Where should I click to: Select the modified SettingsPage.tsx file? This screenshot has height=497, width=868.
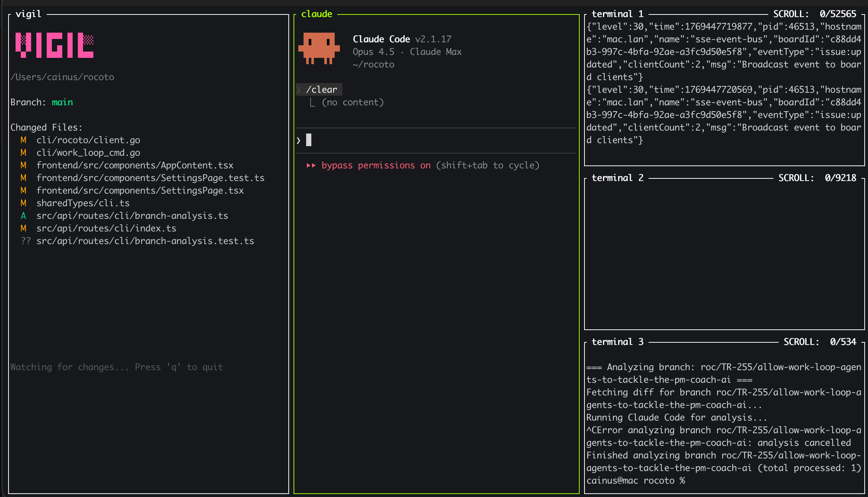[x=140, y=190]
